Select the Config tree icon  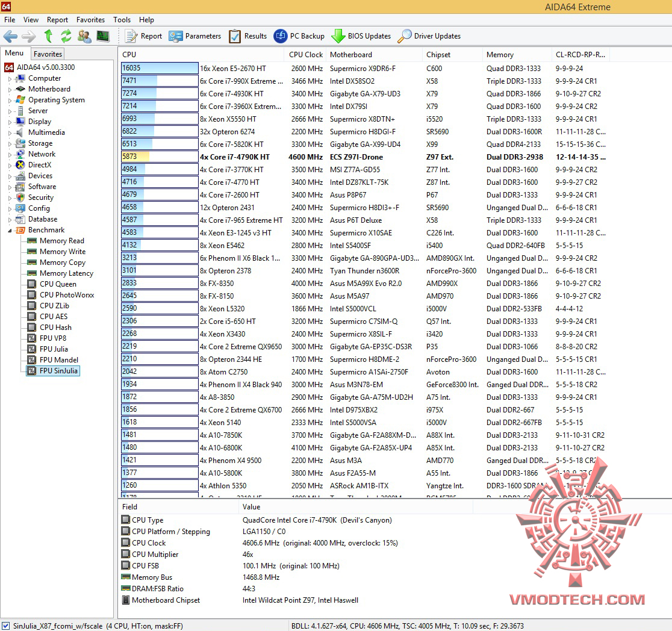click(x=20, y=208)
